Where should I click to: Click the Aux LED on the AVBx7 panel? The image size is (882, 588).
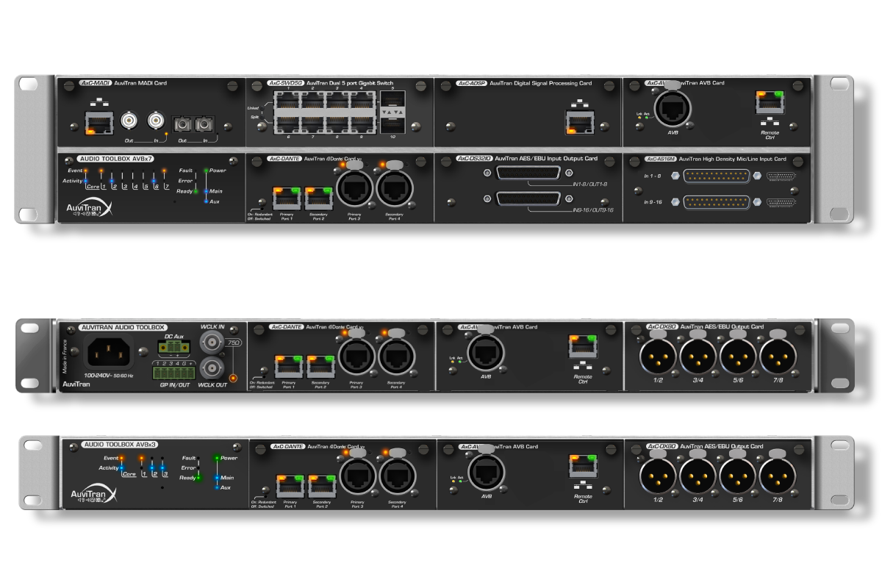click(x=206, y=201)
